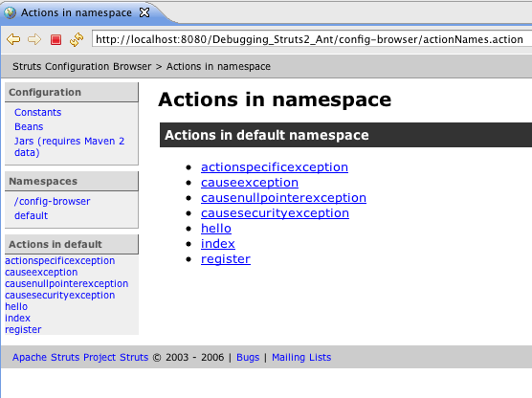
Task: Click the URL address field
Action: (x=312, y=39)
